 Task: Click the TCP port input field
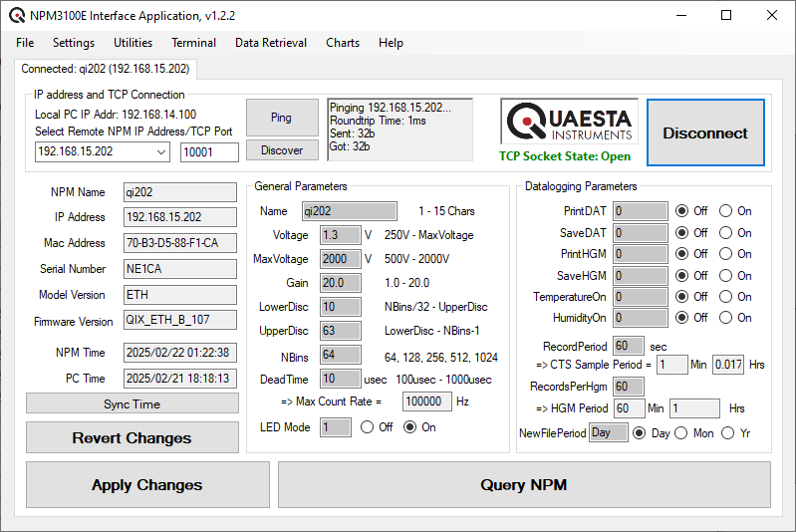click(x=209, y=151)
